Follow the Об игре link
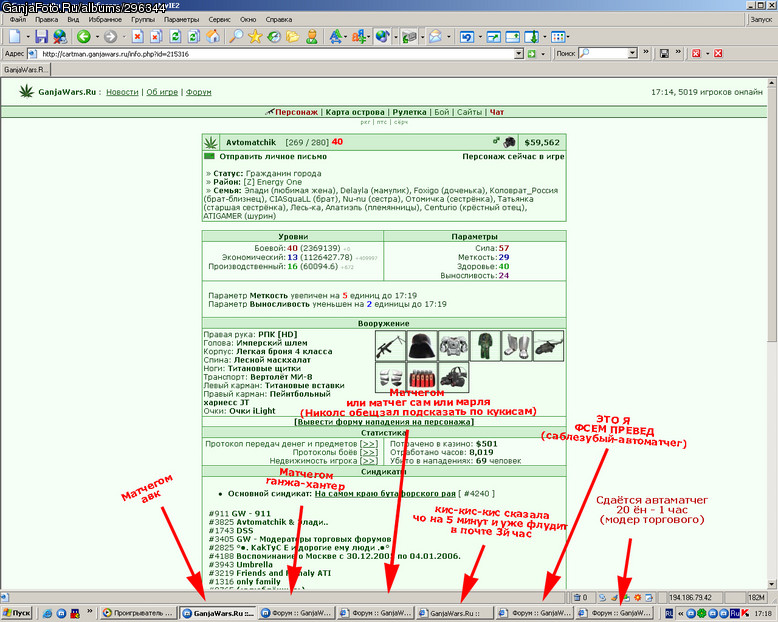 [x=162, y=92]
